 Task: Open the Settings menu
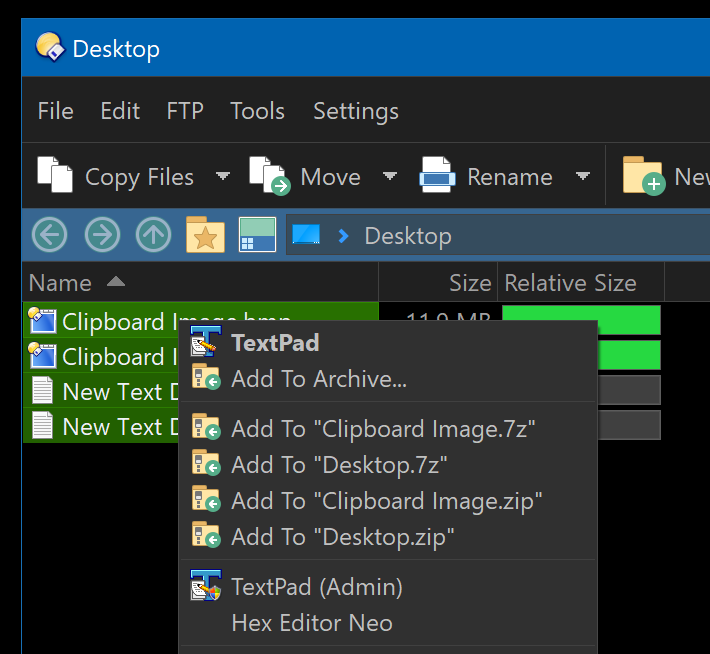point(356,111)
